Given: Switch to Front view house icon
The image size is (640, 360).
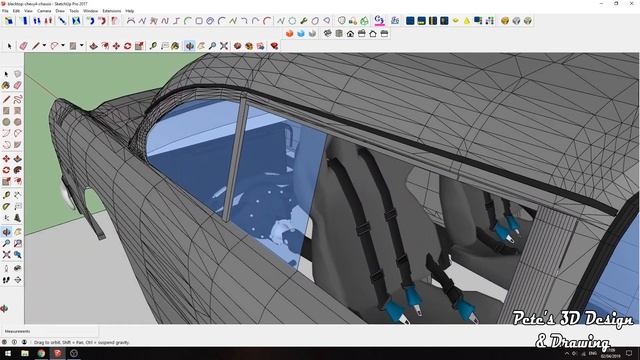Looking at the screenshot, I should pyautogui.click(x=350, y=33).
